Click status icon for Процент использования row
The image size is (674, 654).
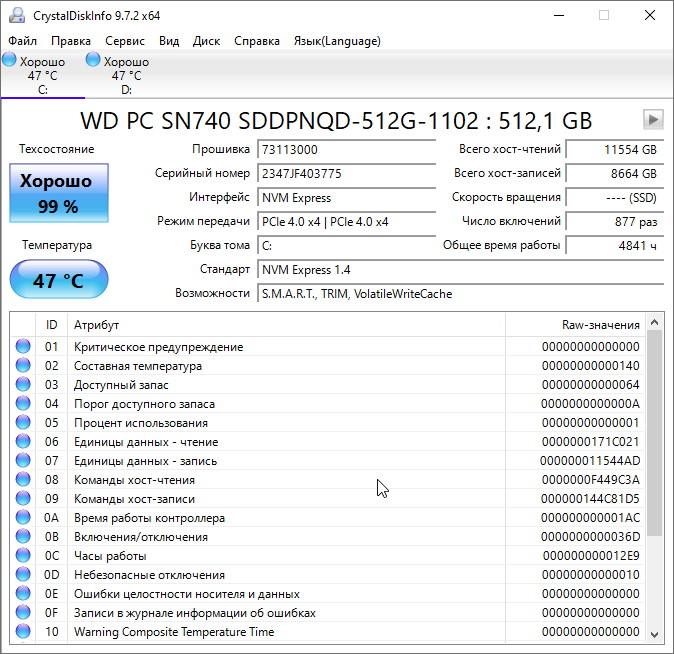pos(23,422)
